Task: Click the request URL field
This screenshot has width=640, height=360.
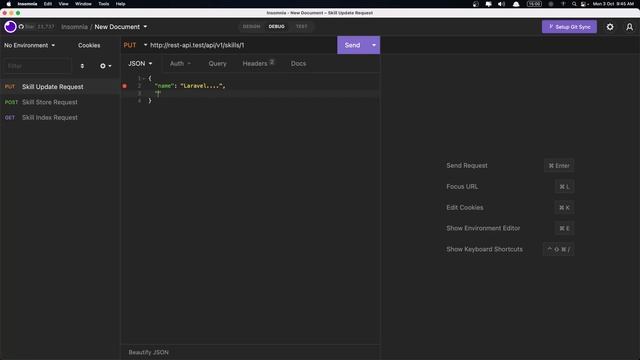Action: point(242,45)
